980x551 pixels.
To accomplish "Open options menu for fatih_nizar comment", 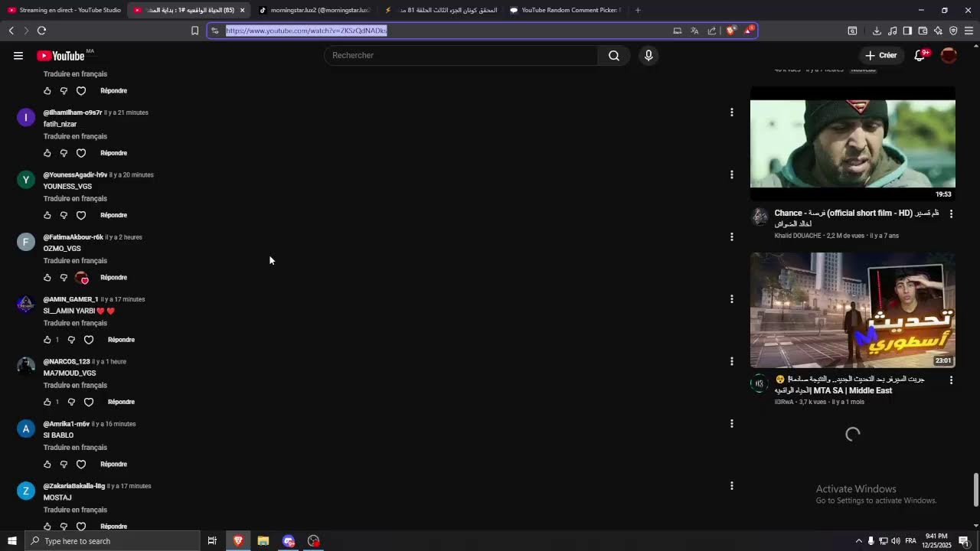I will (731, 112).
